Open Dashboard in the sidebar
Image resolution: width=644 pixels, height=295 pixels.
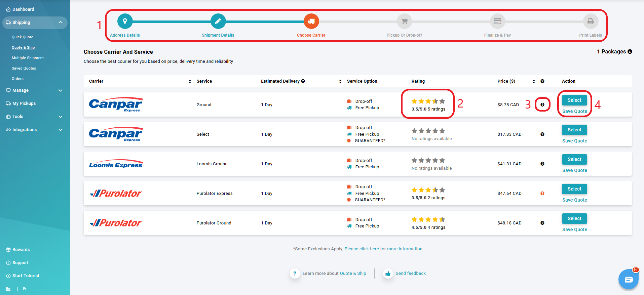pos(20,9)
